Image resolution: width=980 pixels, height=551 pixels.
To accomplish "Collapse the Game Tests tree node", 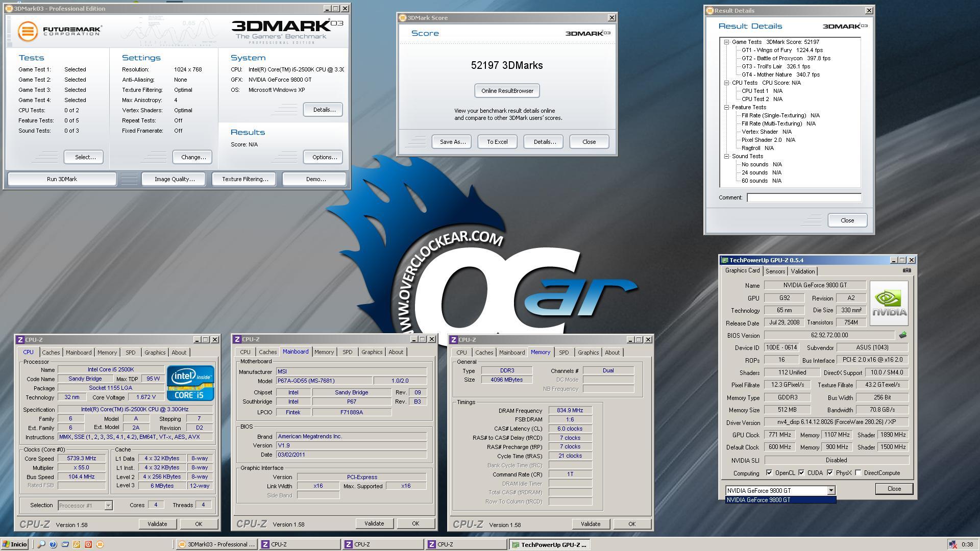I will [726, 42].
